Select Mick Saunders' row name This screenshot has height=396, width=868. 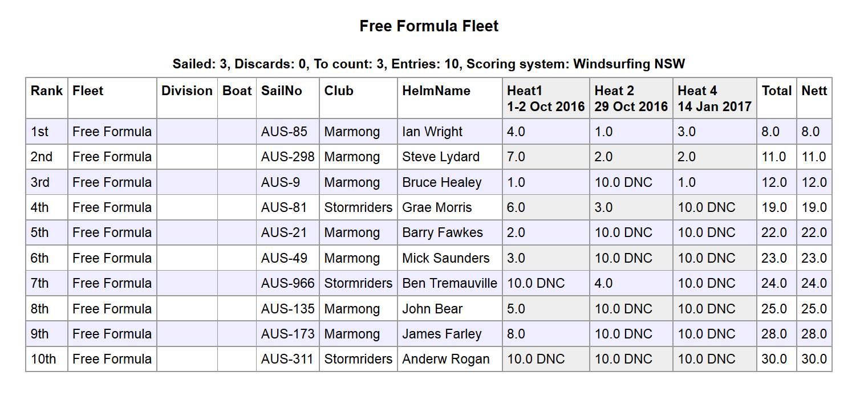click(x=445, y=258)
